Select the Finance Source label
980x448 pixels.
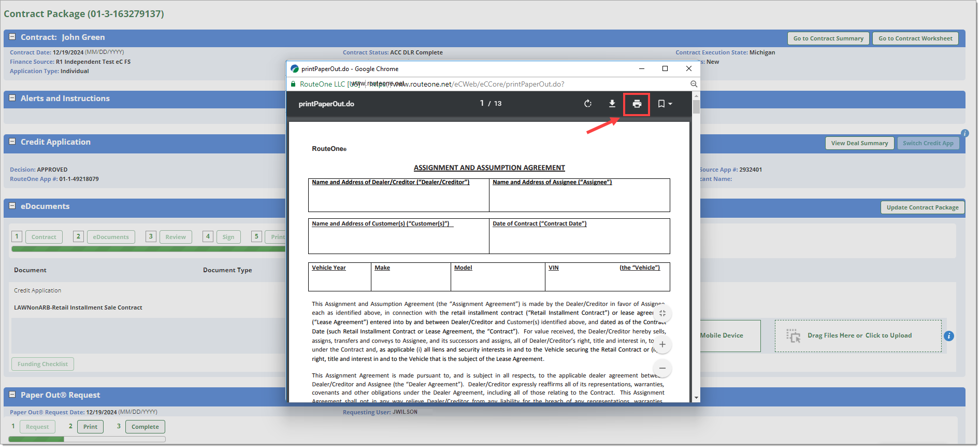32,62
